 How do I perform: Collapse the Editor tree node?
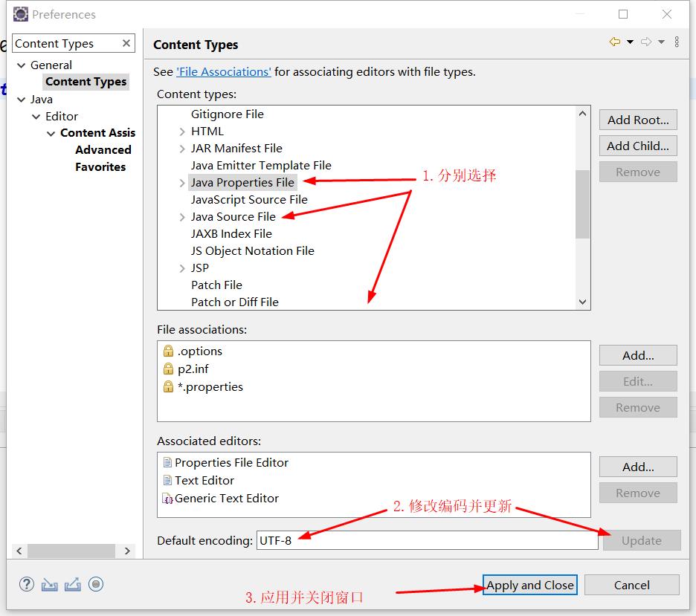click(36, 117)
